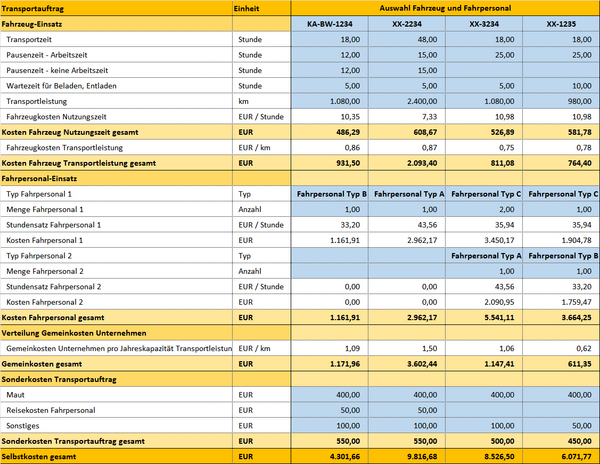This screenshot has width=600, height=464.
Task: Select the XX-2234 vehicle header cell
Action: [x=407, y=24]
